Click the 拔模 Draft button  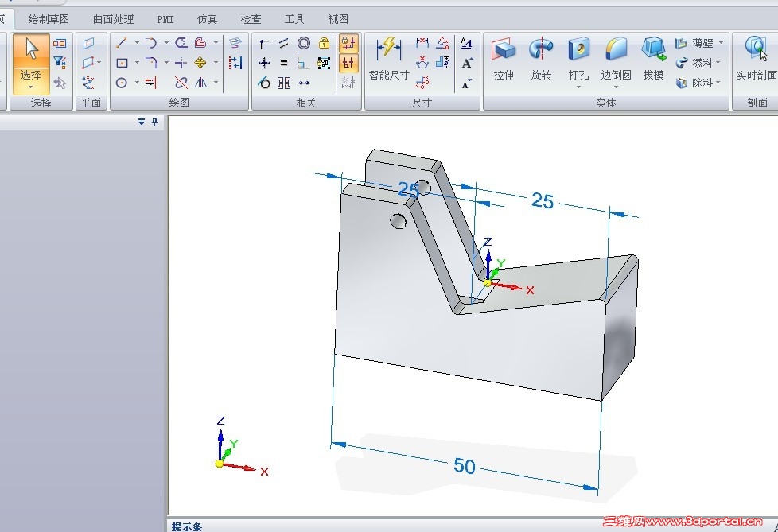click(x=653, y=60)
